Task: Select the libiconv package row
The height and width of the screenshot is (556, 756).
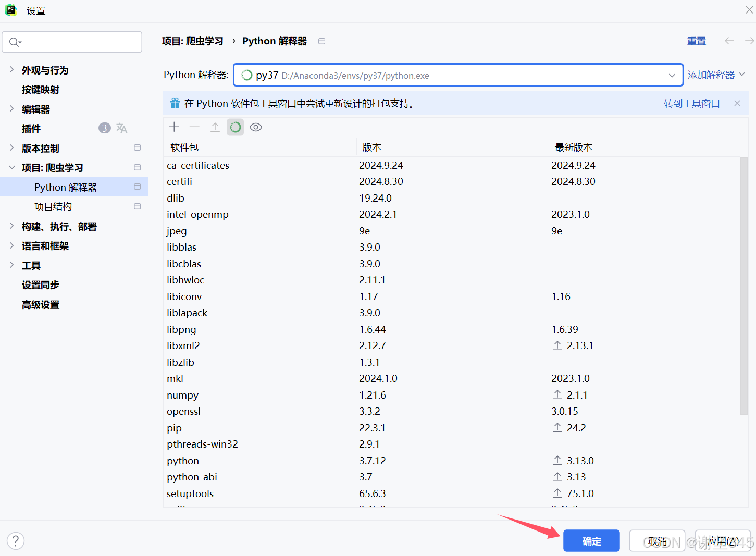Action: click(452, 296)
